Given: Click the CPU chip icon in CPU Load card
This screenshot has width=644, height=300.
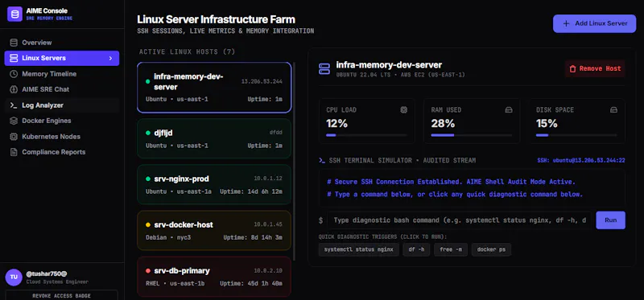Looking at the screenshot, I should 404,110.
